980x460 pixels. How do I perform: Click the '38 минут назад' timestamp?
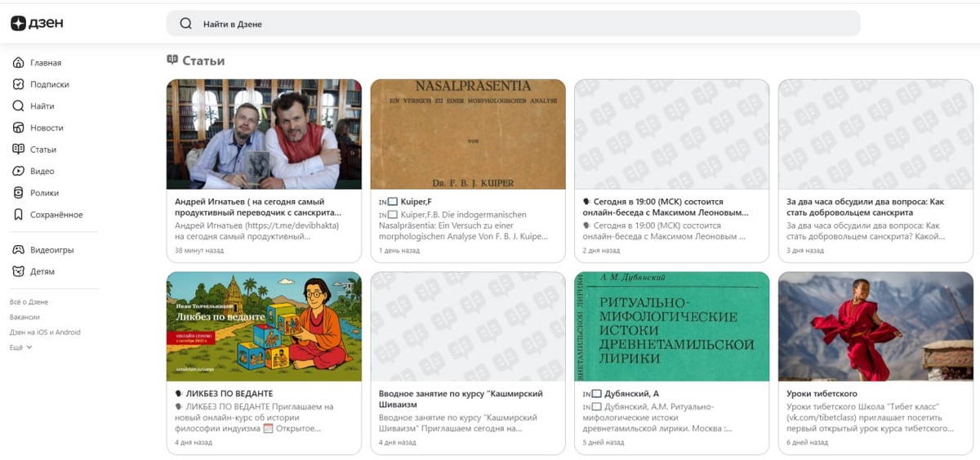click(x=198, y=250)
